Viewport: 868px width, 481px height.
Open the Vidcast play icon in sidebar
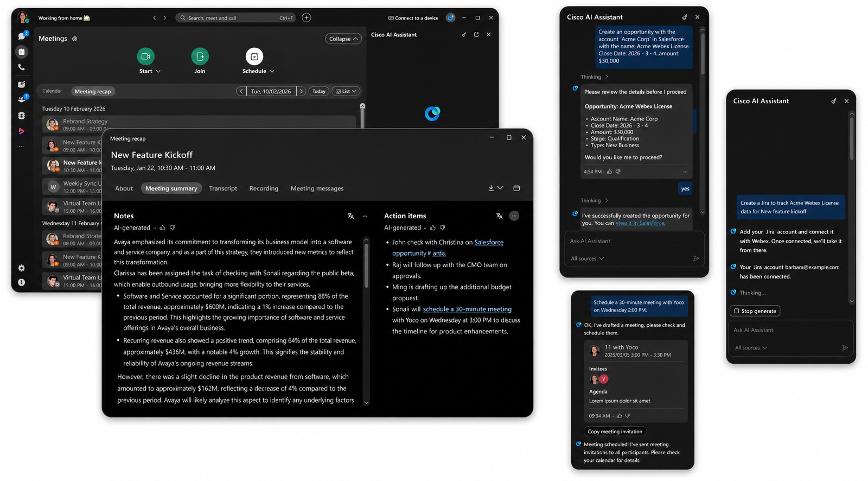tap(22, 131)
